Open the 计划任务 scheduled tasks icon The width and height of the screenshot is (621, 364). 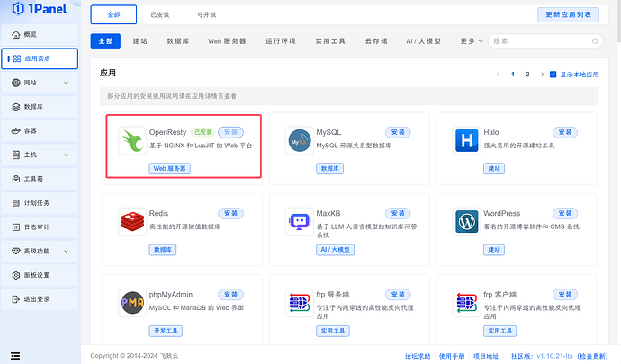coord(16,203)
